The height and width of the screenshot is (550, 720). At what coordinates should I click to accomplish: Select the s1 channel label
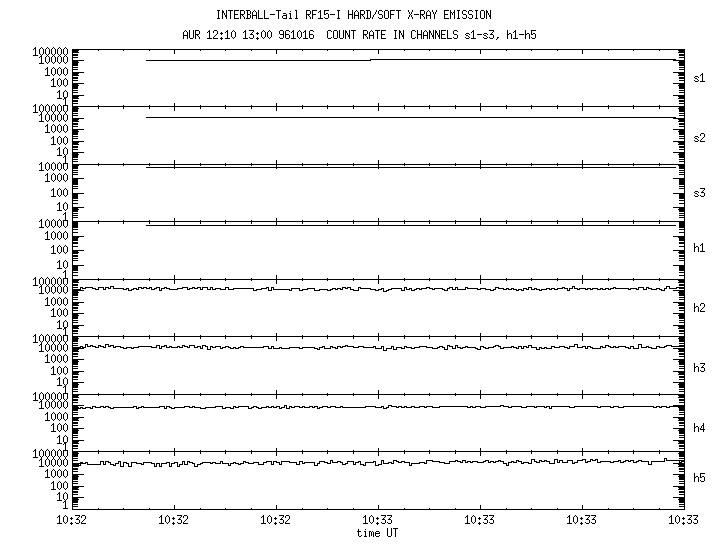point(699,78)
